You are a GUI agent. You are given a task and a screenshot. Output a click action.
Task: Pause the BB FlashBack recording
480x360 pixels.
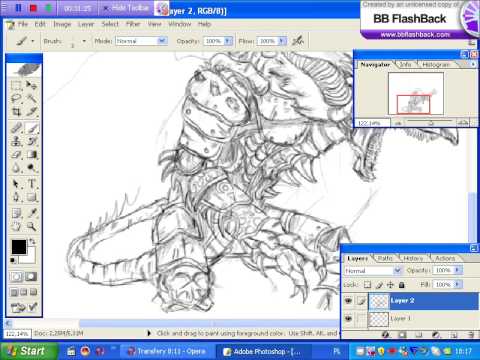pyautogui.click(x=18, y=8)
